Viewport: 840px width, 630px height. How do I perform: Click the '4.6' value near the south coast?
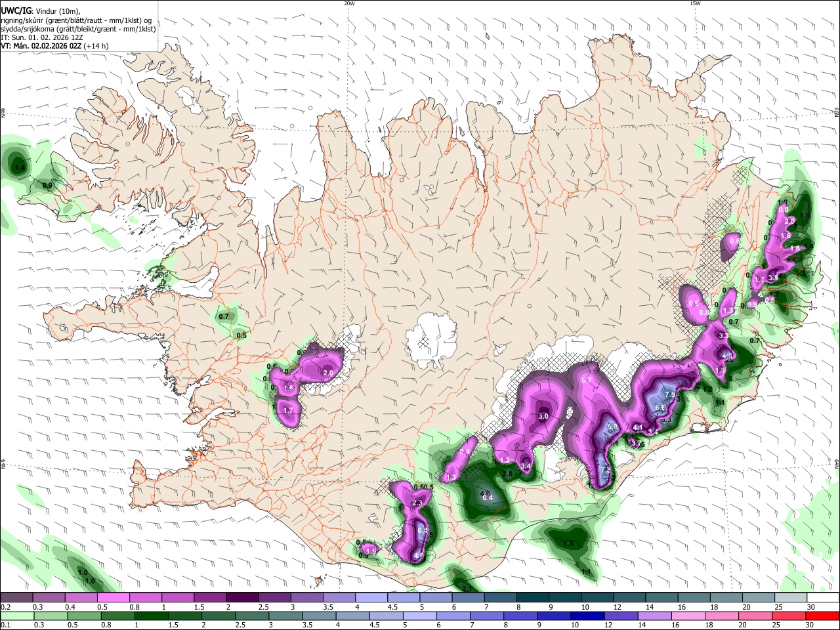(x=419, y=556)
